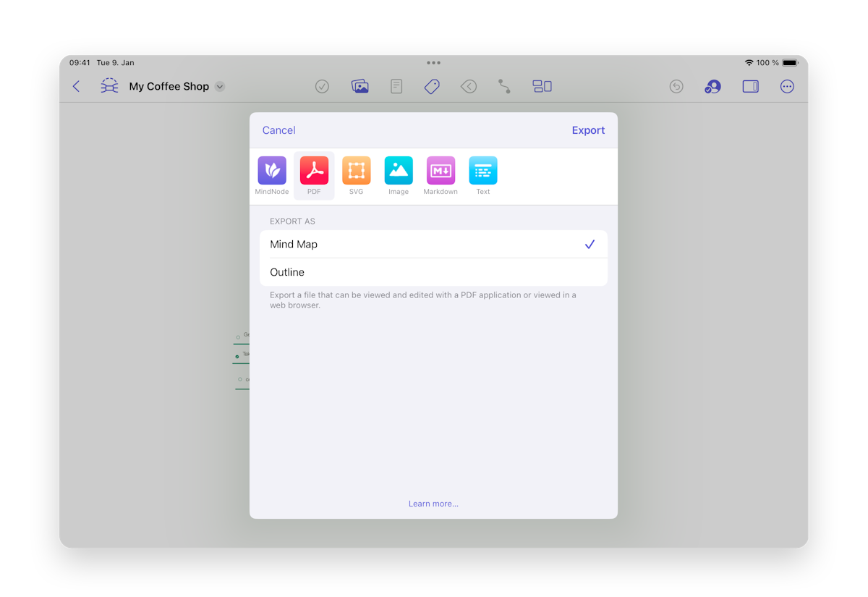Toggle the sidebar panel icon
The height and width of the screenshot is (597, 868).
point(750,86)
